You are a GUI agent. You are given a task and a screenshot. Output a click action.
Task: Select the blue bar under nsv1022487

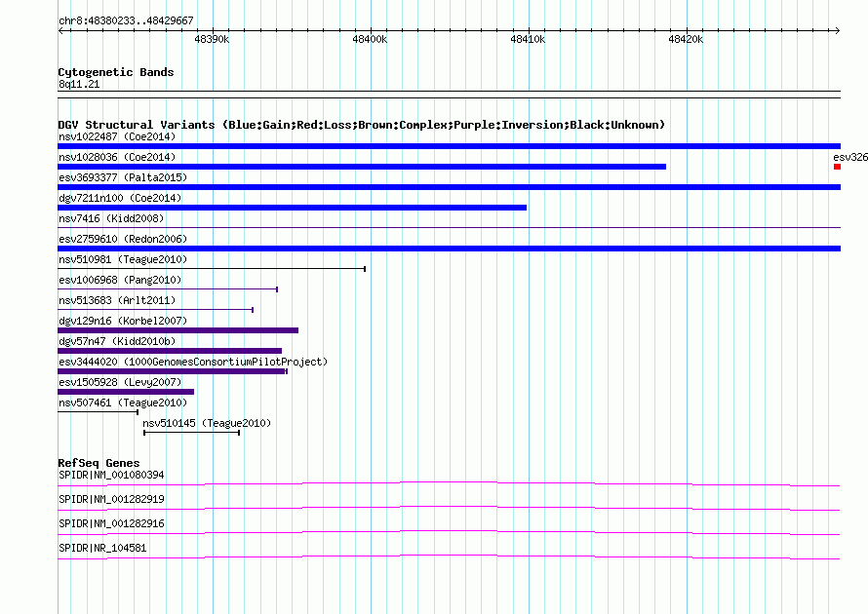(x=449, y=146)
